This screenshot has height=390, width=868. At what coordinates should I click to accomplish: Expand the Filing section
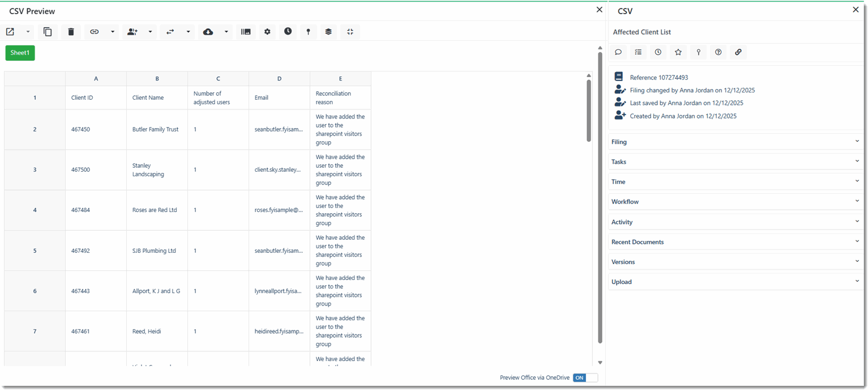coord(736,142)
